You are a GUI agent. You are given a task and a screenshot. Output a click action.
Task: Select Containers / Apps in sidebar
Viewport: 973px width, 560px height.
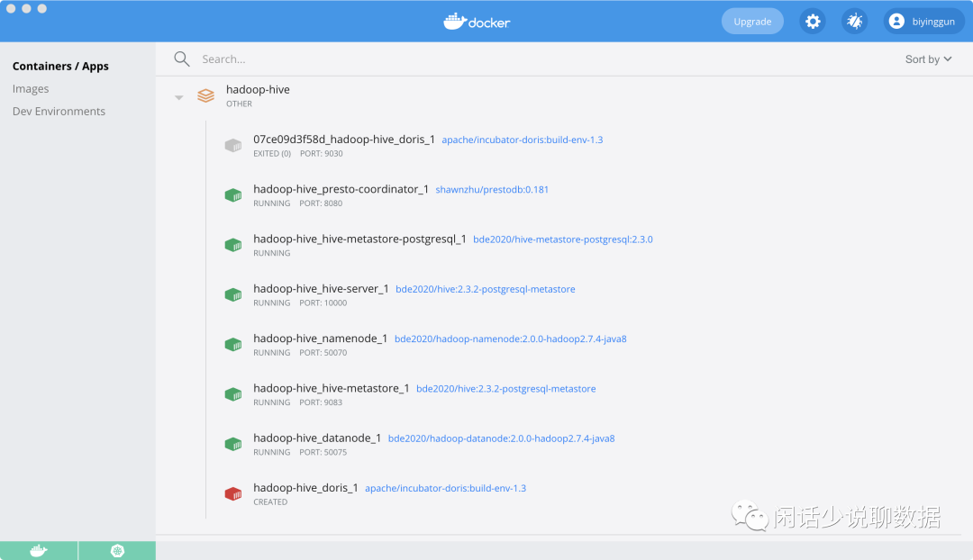(60, 66)
